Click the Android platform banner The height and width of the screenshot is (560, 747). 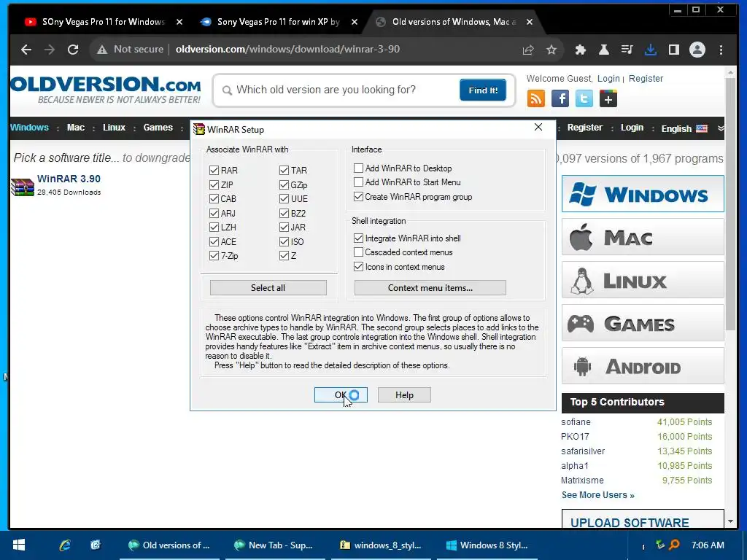pos(643,366)
